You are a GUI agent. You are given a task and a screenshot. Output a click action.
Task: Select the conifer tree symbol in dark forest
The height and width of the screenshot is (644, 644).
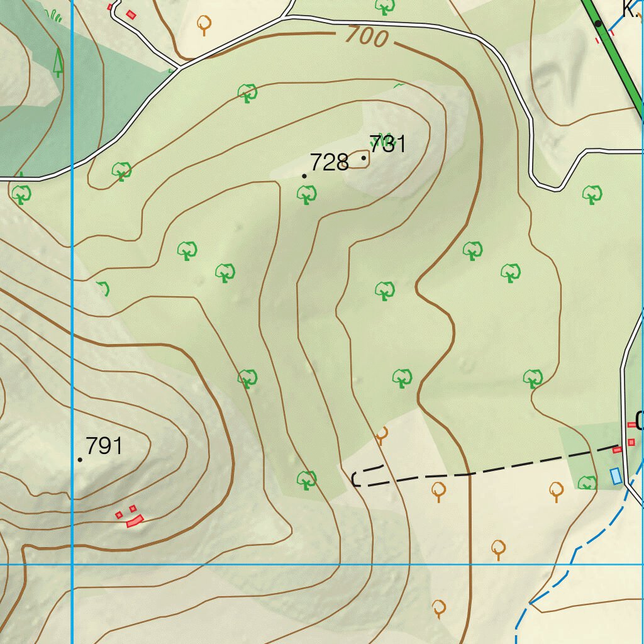(58, 63)
